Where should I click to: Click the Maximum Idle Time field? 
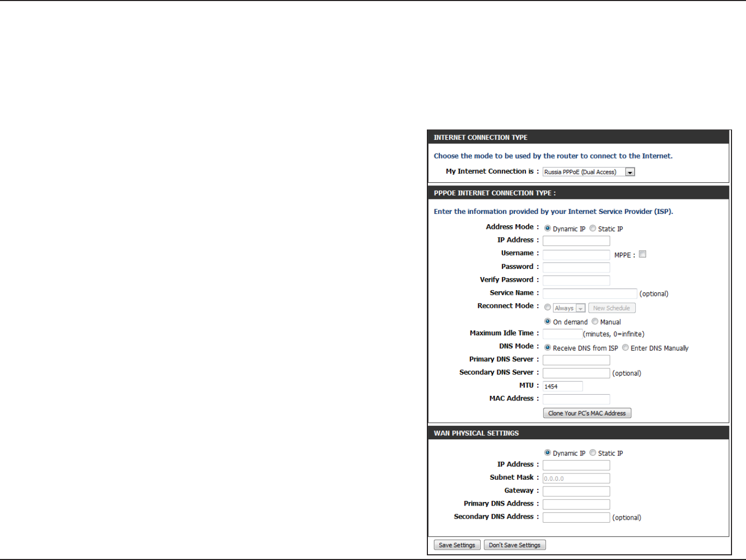[x=563, y=334]
